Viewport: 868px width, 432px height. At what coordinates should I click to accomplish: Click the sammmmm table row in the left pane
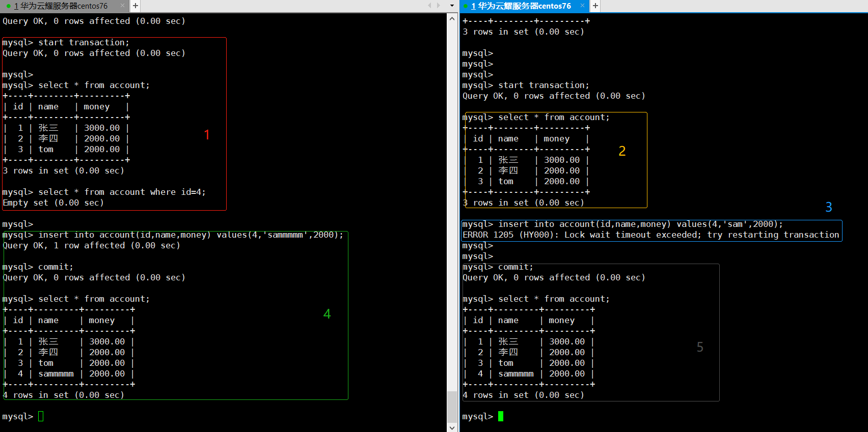(69, 374)
